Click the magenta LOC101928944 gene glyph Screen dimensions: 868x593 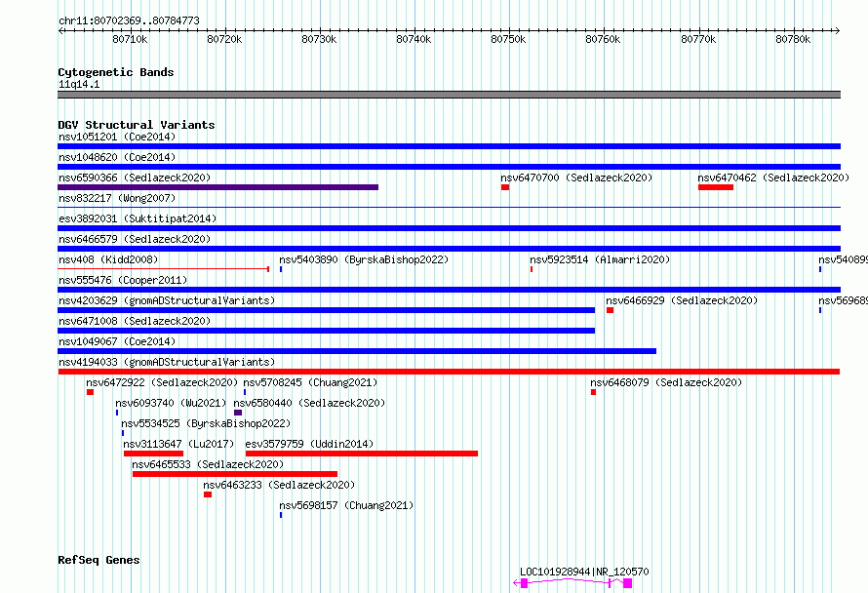572,583
